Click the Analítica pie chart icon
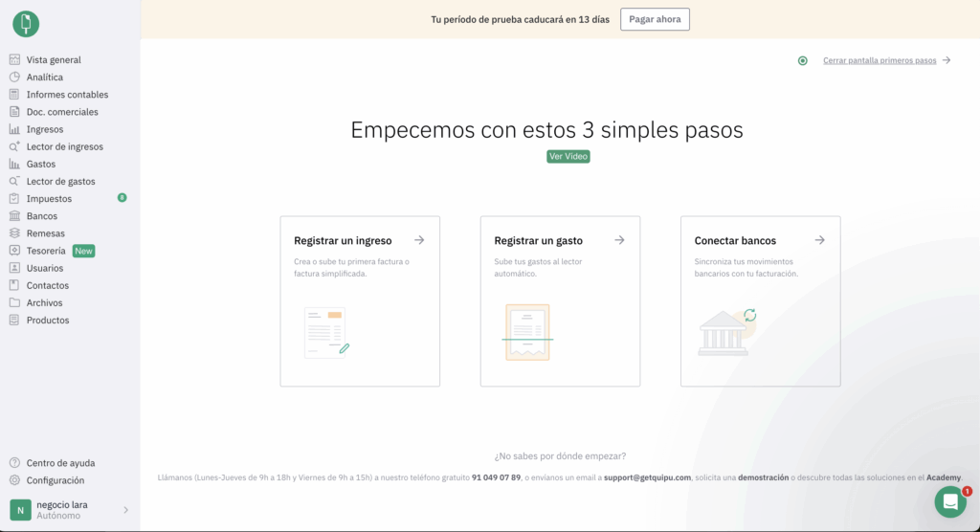Viewport: 980px width, 532px height. pos(14,77)
